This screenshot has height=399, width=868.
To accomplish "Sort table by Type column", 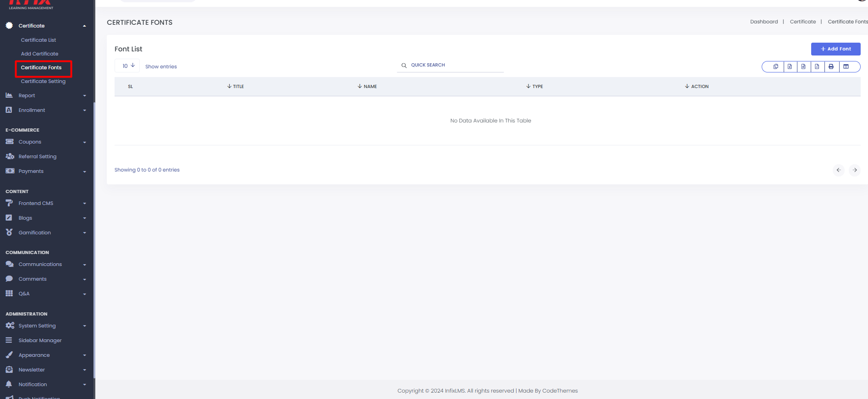I will tap(535, 86).
